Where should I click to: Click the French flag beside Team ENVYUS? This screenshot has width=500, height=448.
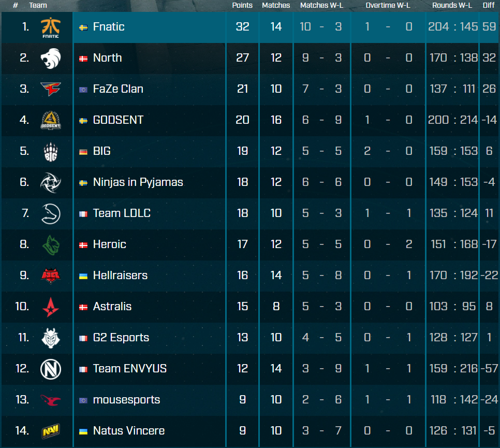83,369
